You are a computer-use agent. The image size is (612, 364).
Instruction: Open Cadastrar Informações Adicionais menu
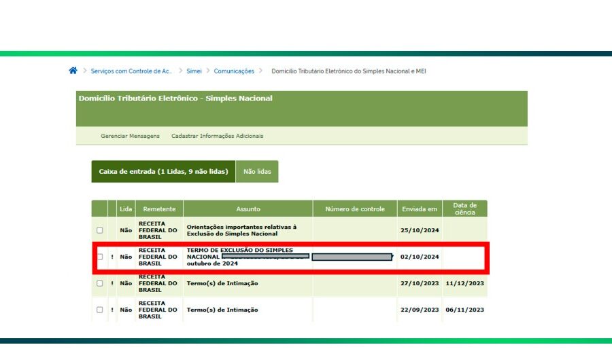(x=218, y=136)
